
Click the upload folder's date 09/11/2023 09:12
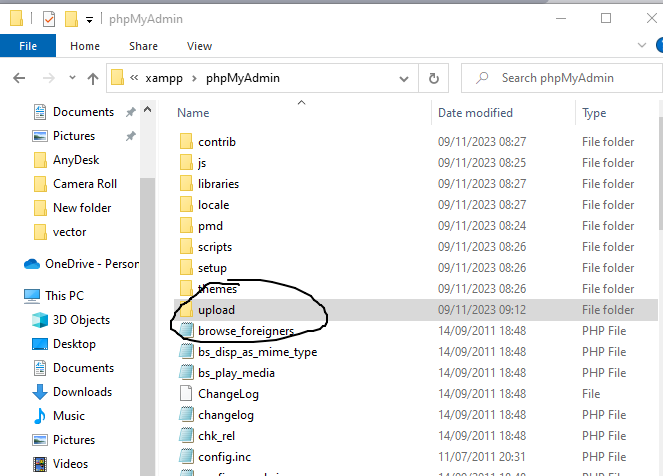point(482,310)
